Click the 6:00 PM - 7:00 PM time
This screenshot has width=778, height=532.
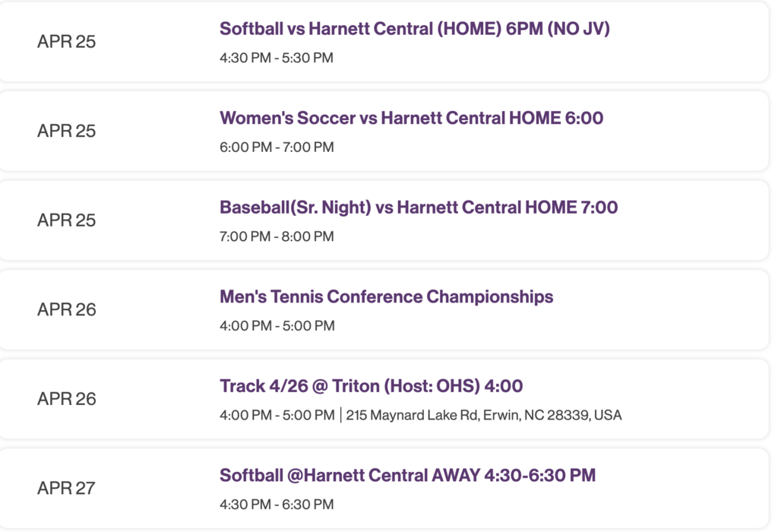[277, 147]
